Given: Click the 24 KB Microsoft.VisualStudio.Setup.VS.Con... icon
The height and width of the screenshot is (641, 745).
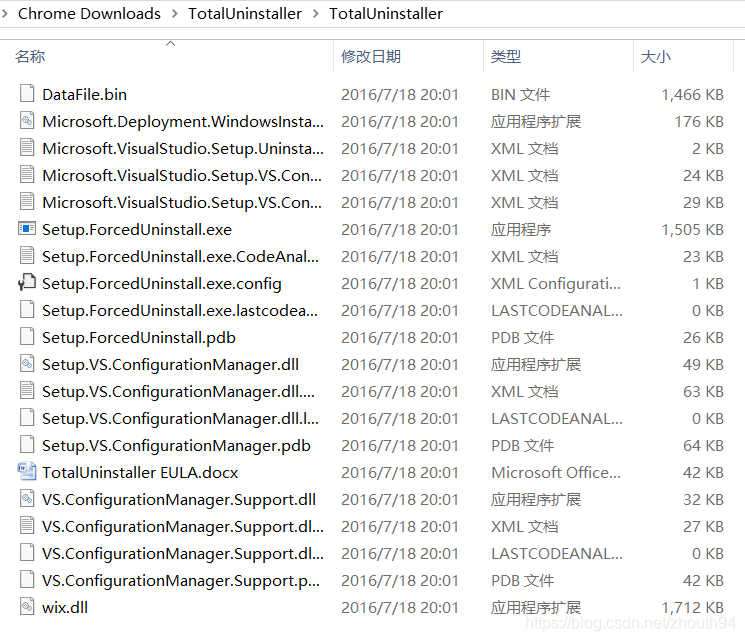Looking at the screenshot, I should tap(27, 174).
